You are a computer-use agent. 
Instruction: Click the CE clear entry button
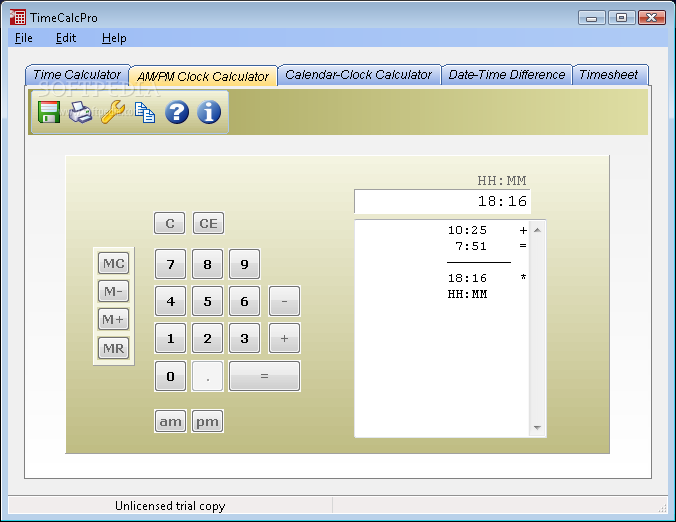pos(208,223)
